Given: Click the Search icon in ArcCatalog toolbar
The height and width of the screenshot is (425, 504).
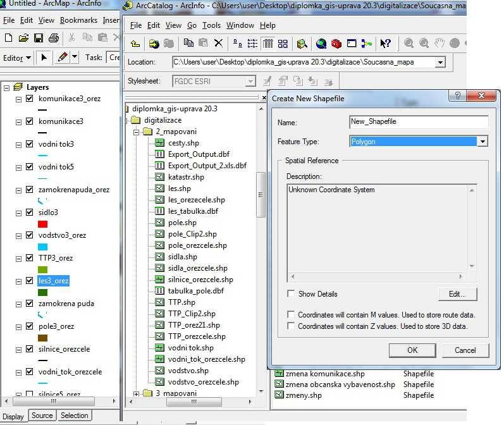Looking at the screenshot, I should 302,43.
